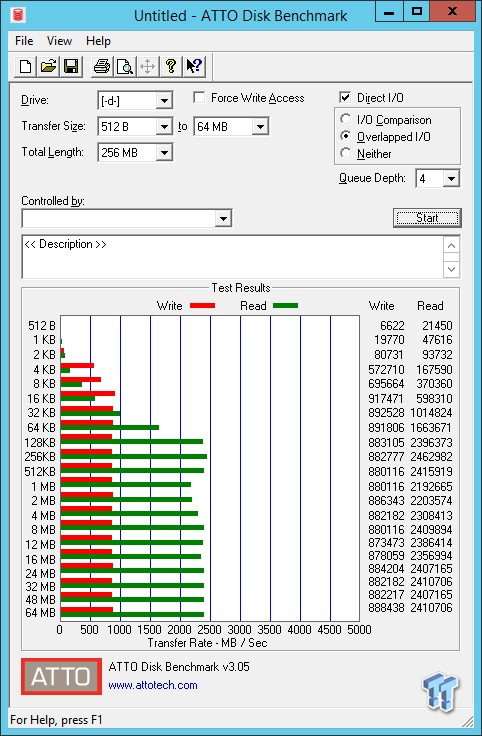Open the Controlled by dropdown
This screenshot has width=482, height=736.
click(223, 219)
